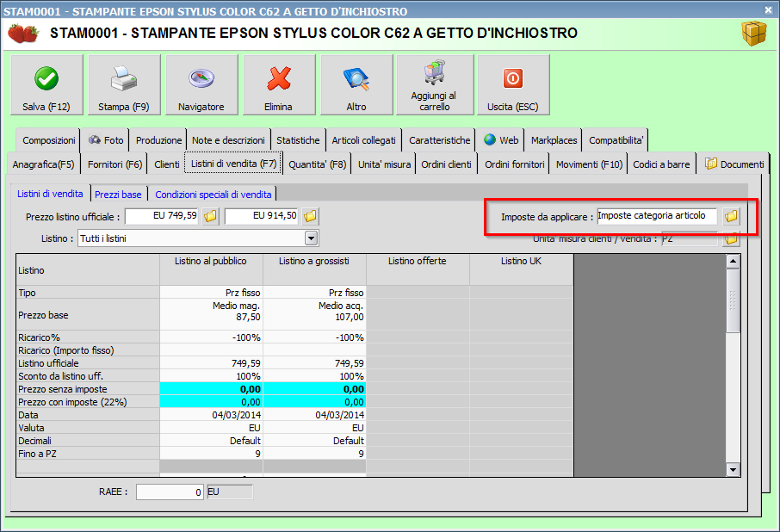Screen dimensions: 780x532
Task: Click the Decimali cell under Listino al pubblico
Action: 211,441
